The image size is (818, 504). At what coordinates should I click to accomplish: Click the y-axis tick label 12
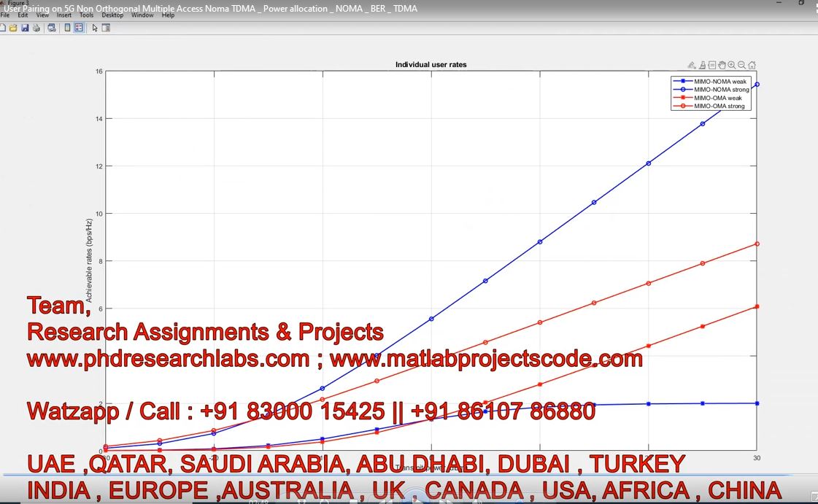(x=99, y=166)
